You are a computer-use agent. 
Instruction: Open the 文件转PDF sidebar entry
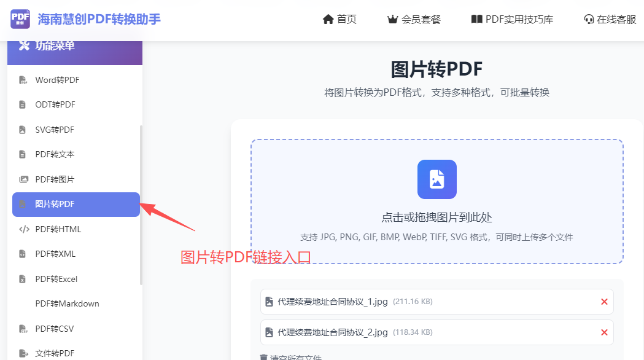[76, 353]
